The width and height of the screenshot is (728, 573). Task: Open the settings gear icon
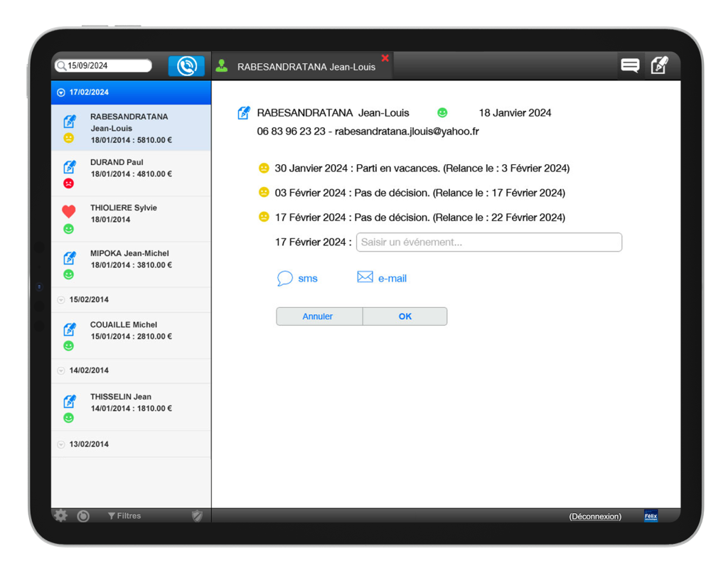point(61,515)
